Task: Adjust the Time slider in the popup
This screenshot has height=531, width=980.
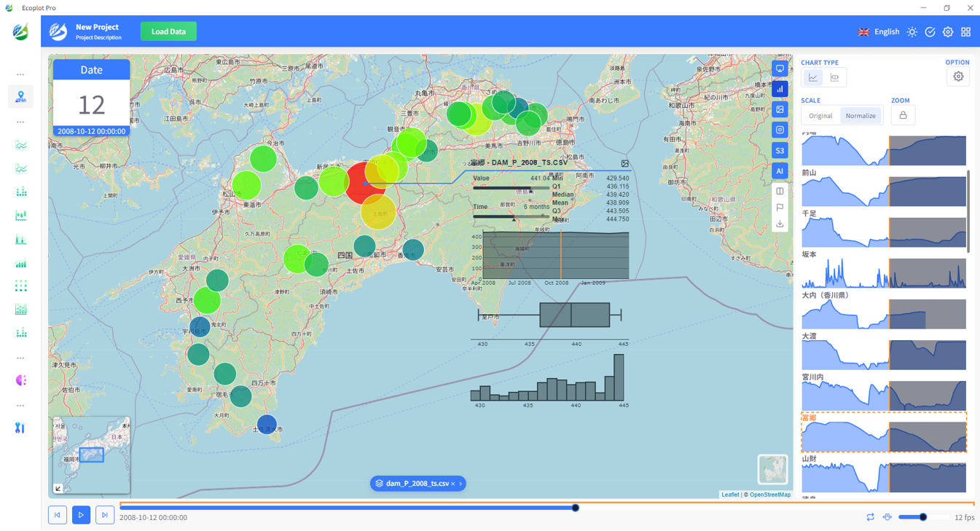Action: (x=511, y=216)
